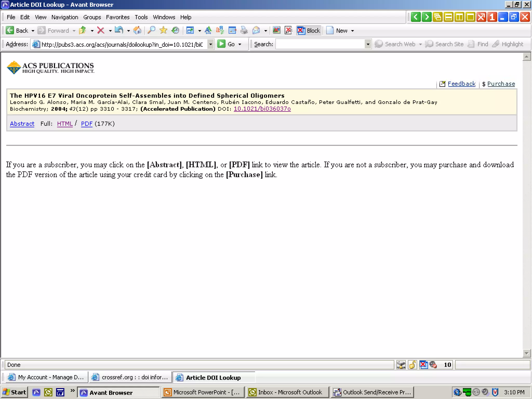Open the Favorites menu
532x399 pixels.
[x=118, y=17]
